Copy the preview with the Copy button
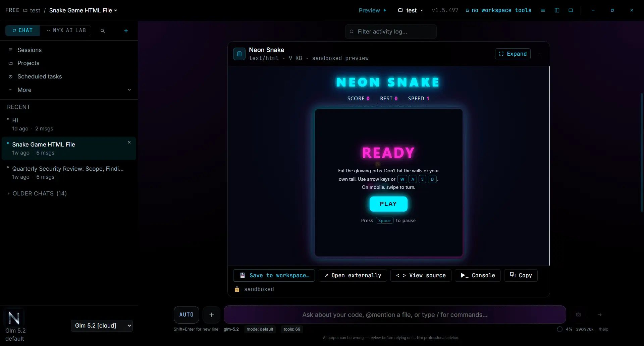The width and height of the screenshot is (644, 346). [521, 275]
